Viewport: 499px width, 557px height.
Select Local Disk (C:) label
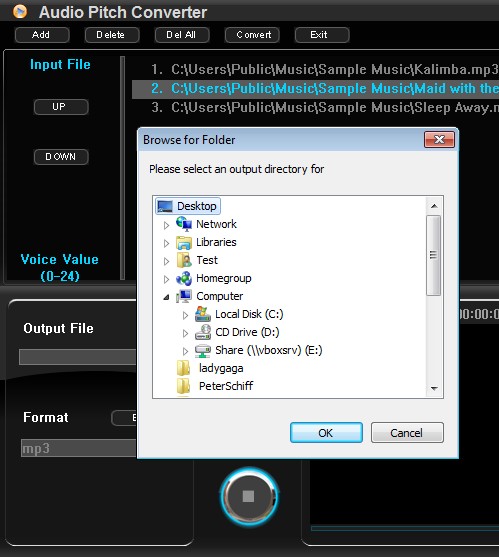(249, 314)
